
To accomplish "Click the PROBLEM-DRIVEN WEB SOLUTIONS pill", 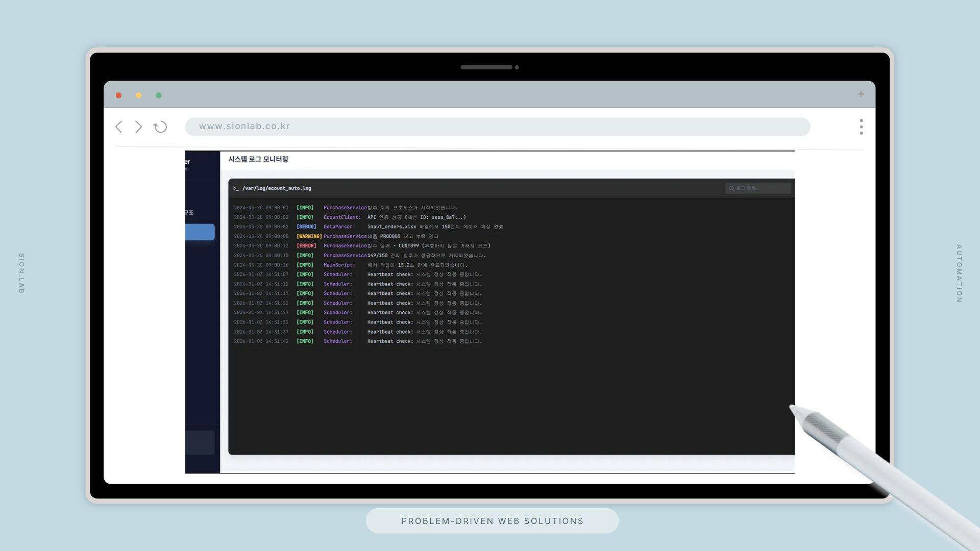I will [x=492, y=521].
